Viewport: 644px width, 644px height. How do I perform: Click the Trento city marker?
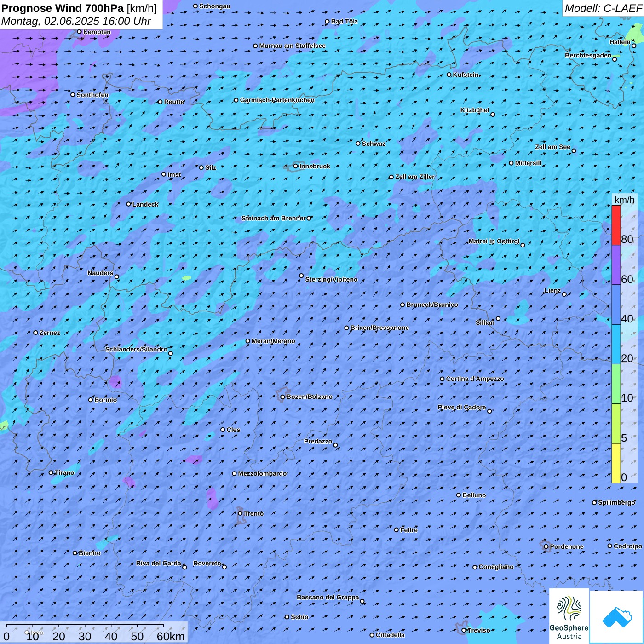click(x=240, y=513)
